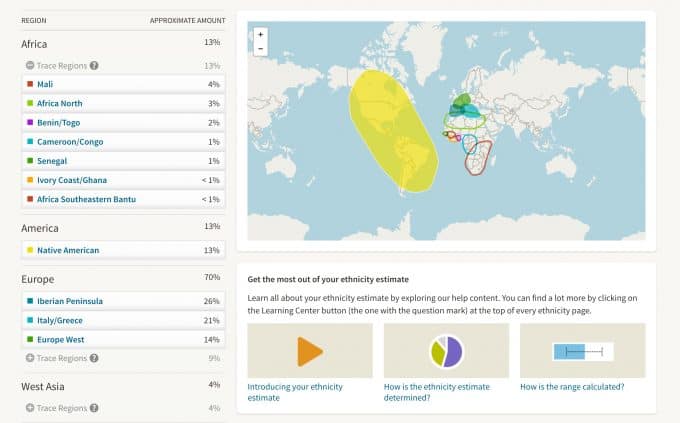
Task: Open How is the range calculated link
Action: point(572,387)
